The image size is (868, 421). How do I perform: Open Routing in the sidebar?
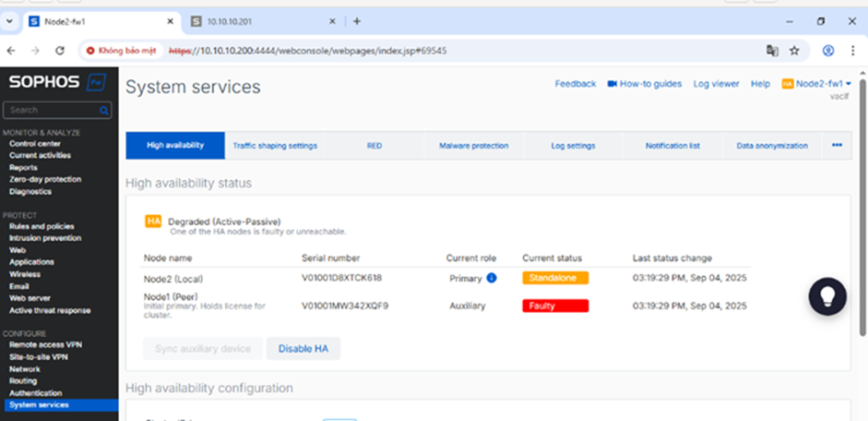click(x=23, y=381)
